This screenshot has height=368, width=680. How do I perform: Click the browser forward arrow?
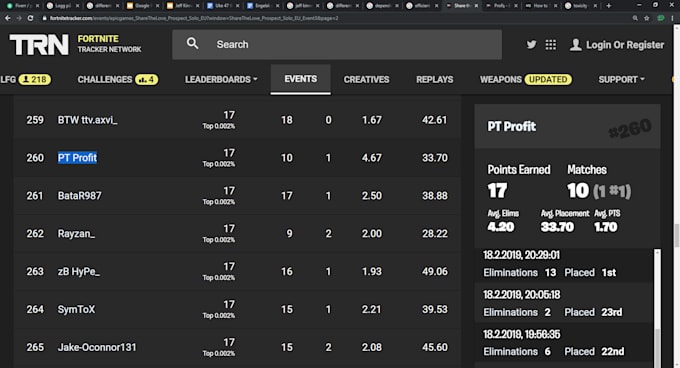point(19,18)
